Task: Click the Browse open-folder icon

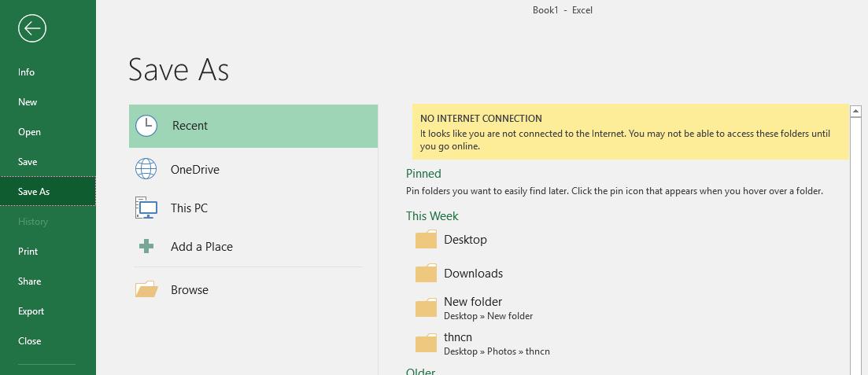Action: click(x=146, y=289)
